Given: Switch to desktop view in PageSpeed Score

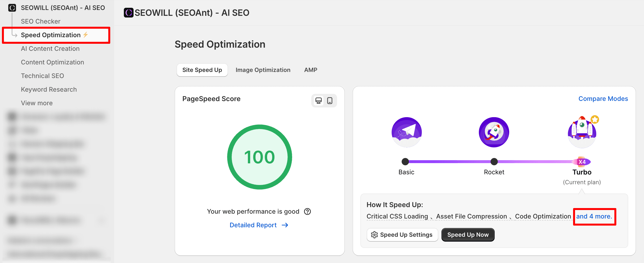Looking at the screenshot, I should [x=318, y=101].
